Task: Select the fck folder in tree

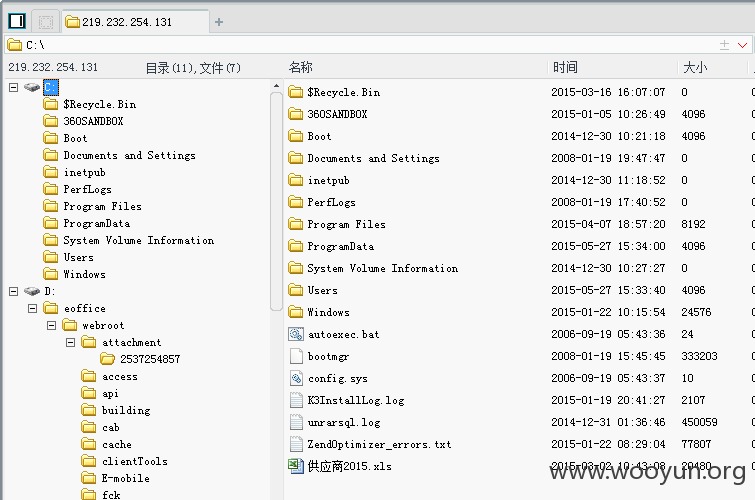Action: point(111,495)
